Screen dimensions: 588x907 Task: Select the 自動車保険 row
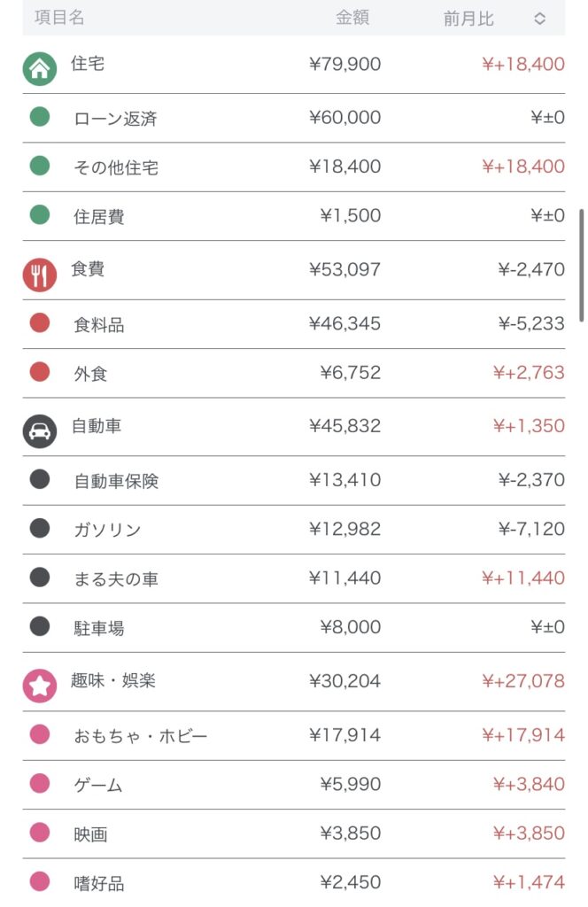[116, 481]
